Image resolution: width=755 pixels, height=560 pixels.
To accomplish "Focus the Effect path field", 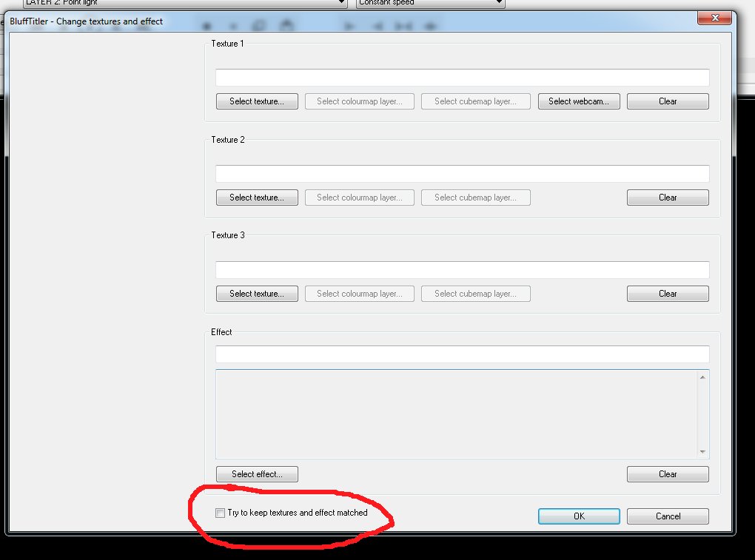I will pos(462,354).
